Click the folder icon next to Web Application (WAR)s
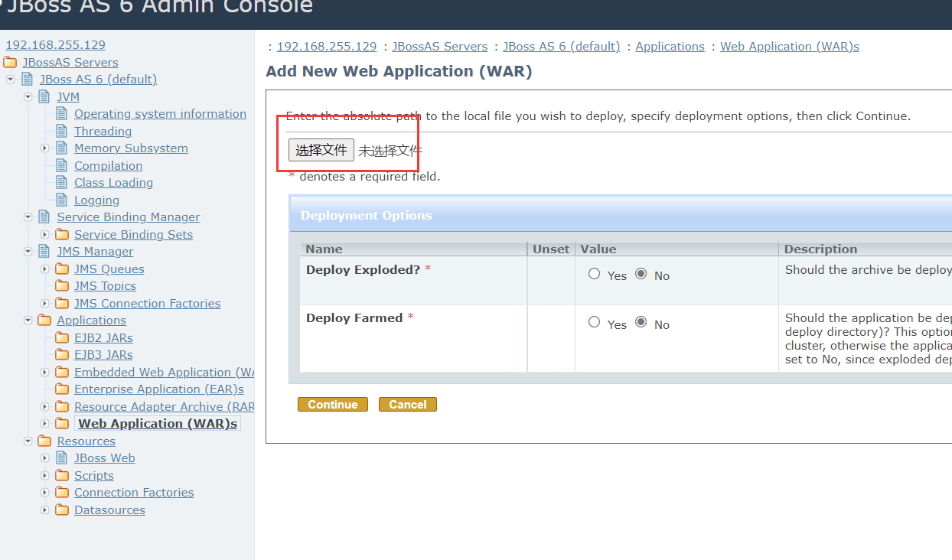This screenshot has width=952, height=560. 62,423
